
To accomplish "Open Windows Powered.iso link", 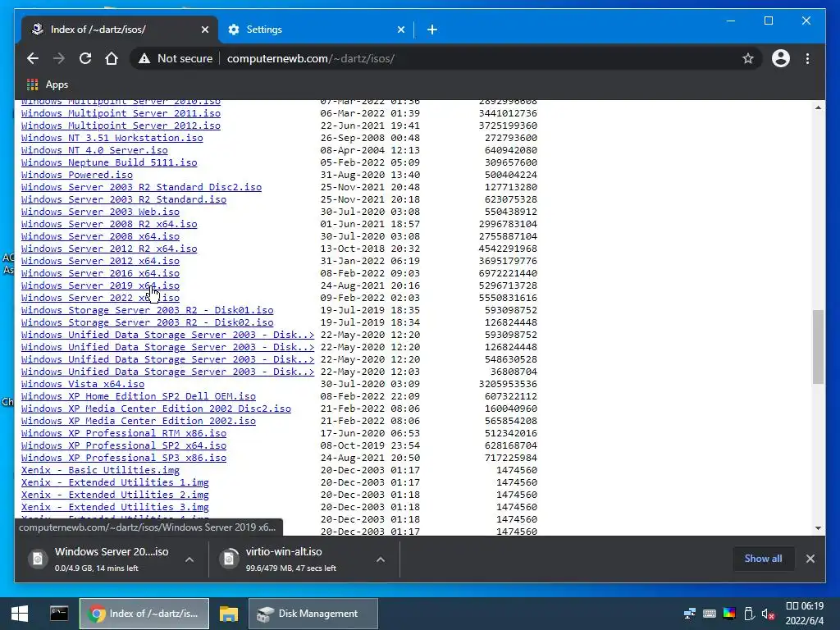I will tap(76, 175).
